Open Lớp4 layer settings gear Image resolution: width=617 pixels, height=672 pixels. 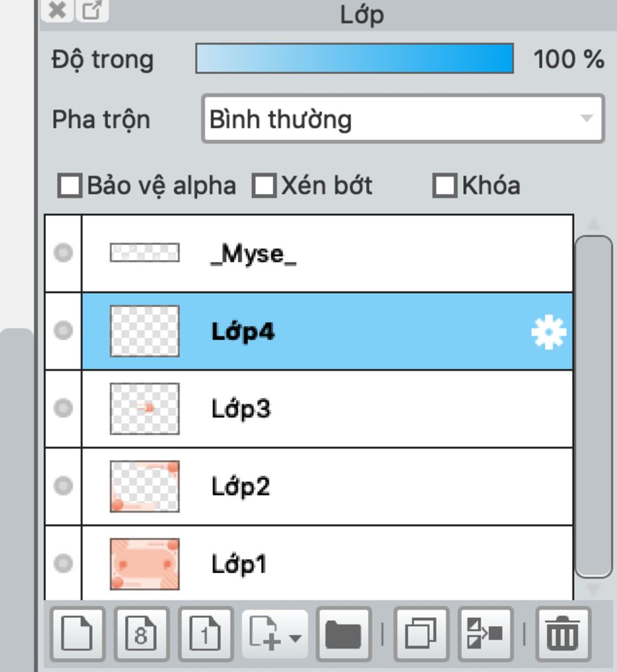(548, 332)
